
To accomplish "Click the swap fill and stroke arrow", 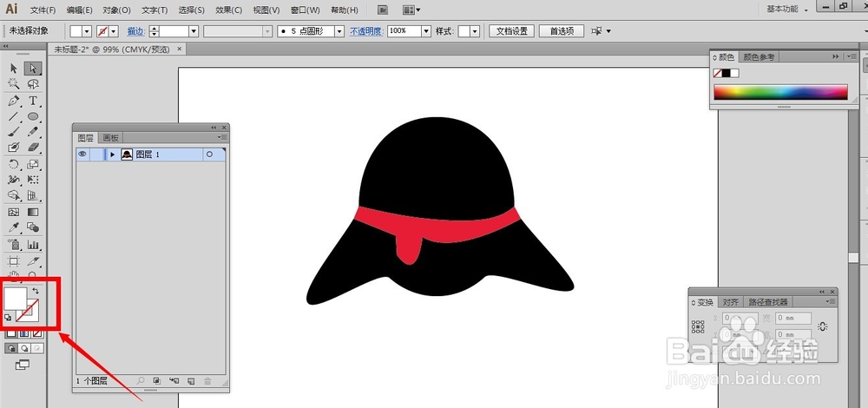I will pyautogui.click(x=36, y=291).
